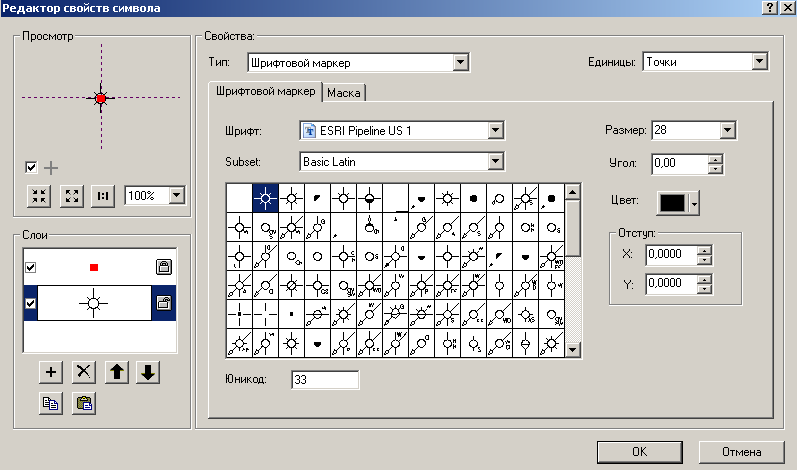Add a new symbol layer
This screenshot has width=797, height=470.
pyautogui.click(x=51, y=372)
